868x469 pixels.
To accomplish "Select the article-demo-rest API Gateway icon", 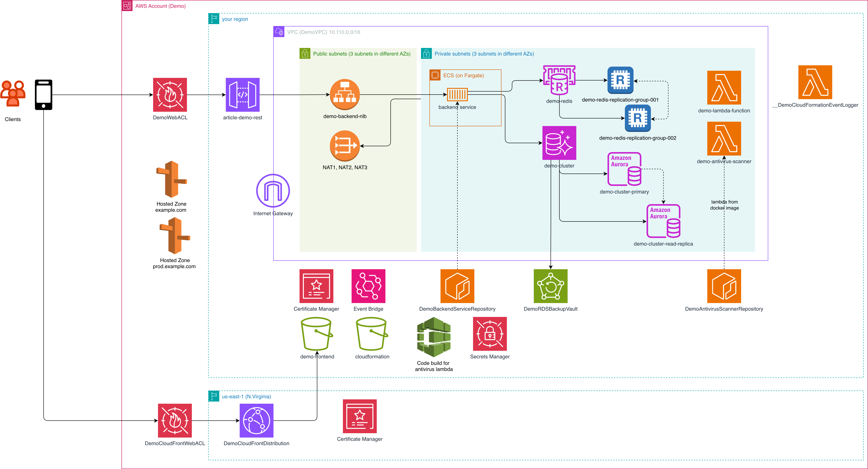I will point(242,95).
